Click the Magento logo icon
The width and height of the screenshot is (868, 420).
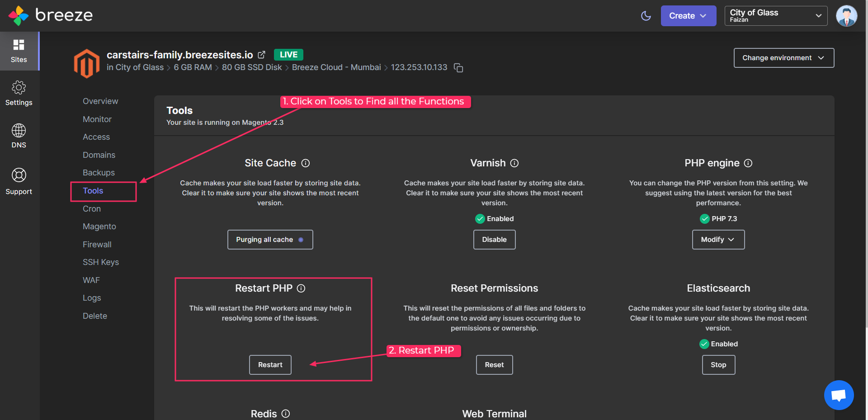tap(87, 63)
